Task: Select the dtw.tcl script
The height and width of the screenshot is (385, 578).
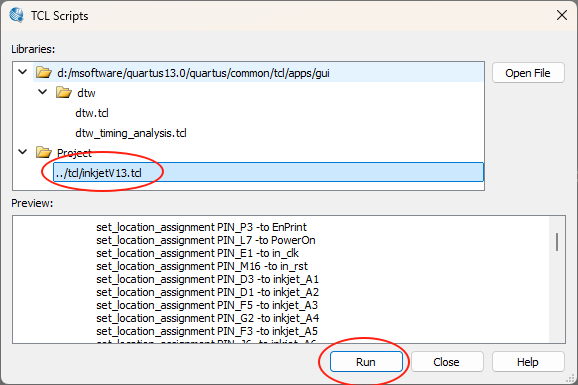Action: point(92,113)
